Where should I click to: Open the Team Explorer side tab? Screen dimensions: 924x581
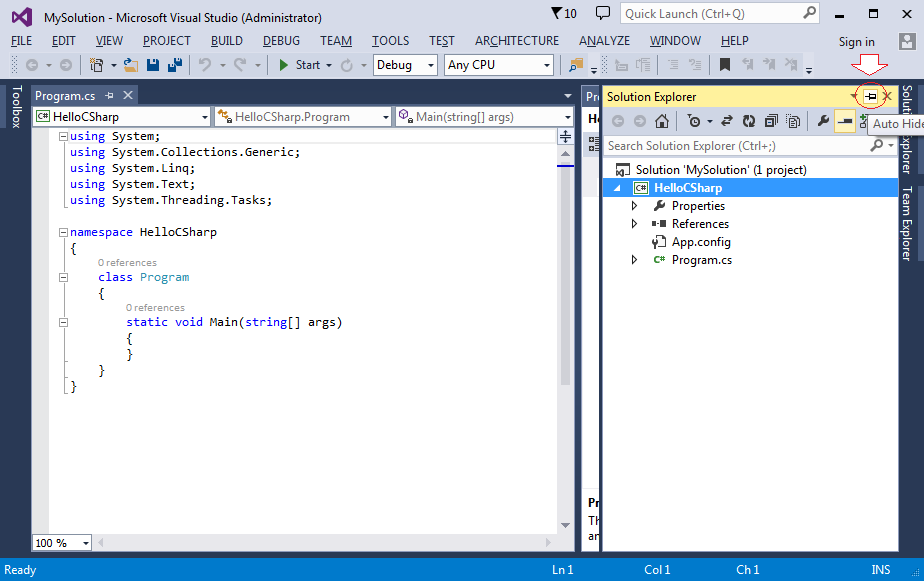click(907, 223)
